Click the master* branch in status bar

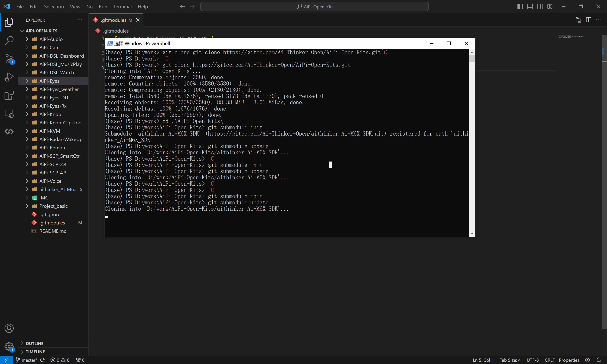click(27, 360)
